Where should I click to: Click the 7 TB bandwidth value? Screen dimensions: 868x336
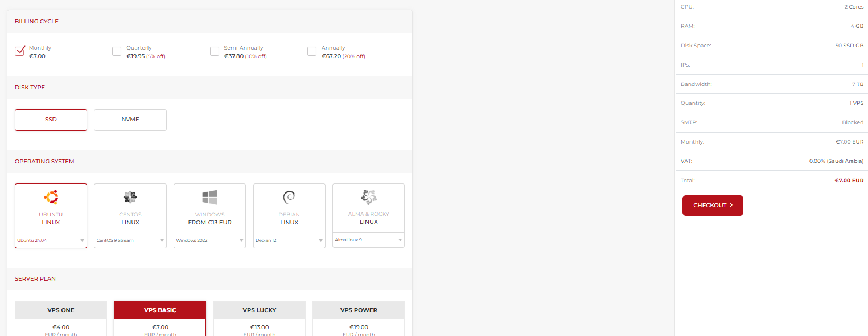point(858,84)
